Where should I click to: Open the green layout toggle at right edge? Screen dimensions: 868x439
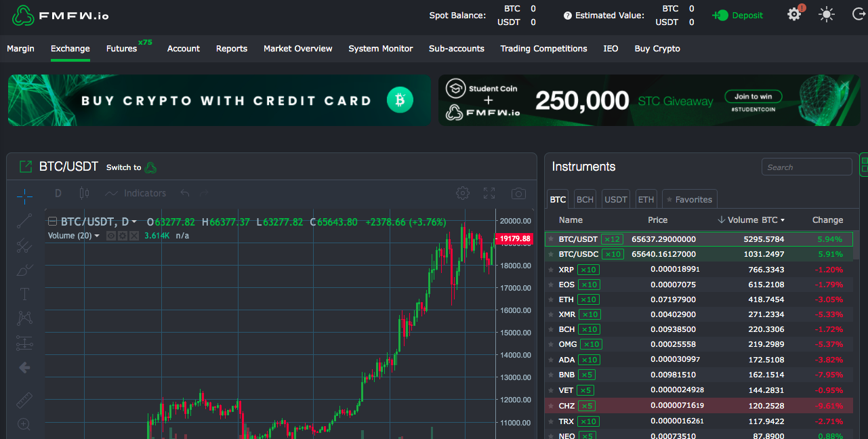(863, 165)
